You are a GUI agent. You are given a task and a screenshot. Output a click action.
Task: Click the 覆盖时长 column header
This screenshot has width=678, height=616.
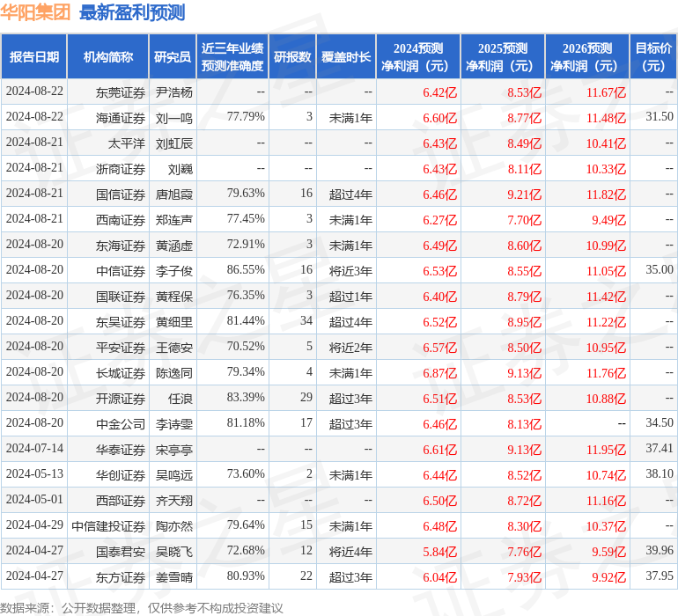click(346, 56)
